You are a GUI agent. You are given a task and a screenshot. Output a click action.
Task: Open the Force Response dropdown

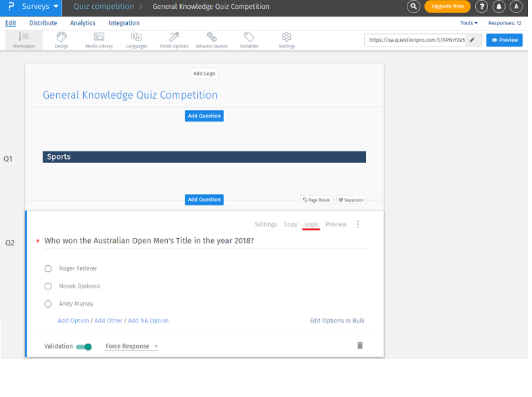click(131, 346)
